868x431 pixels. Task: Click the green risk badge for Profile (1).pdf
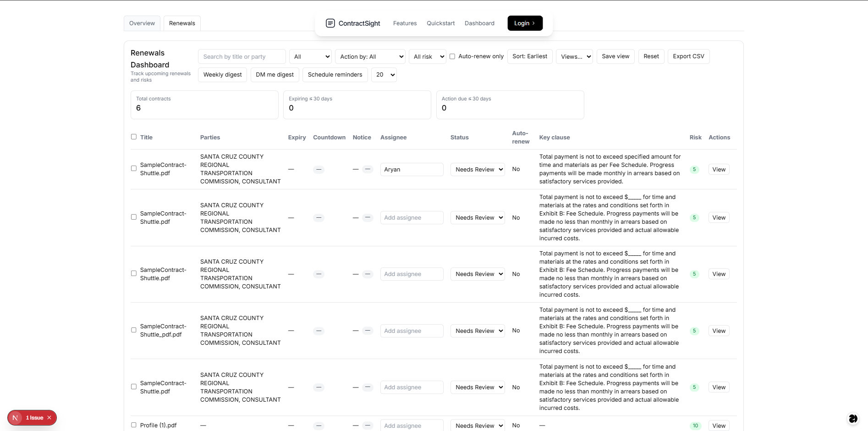(695, 425)
